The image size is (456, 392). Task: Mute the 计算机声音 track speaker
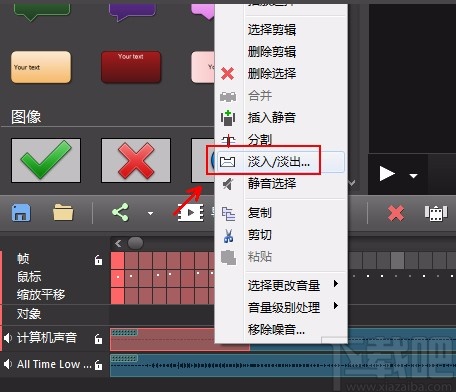8,338
